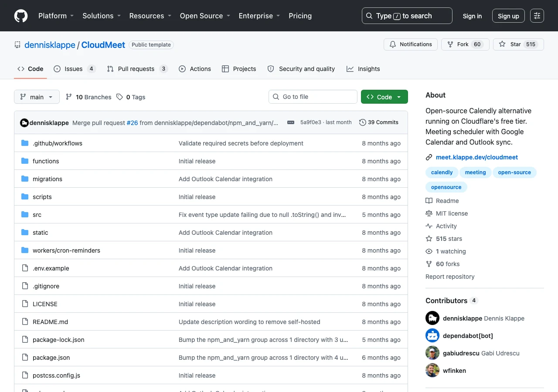This screenshot has height=392, width=558.
Task: Select the meeting topic tag
Action: pyautogui.click(x=475, y=172)
